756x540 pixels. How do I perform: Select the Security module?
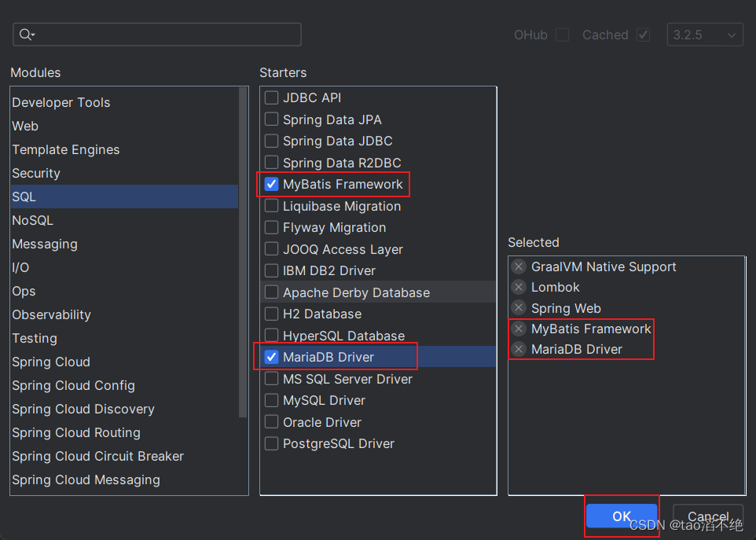click(x=124, y=173)
